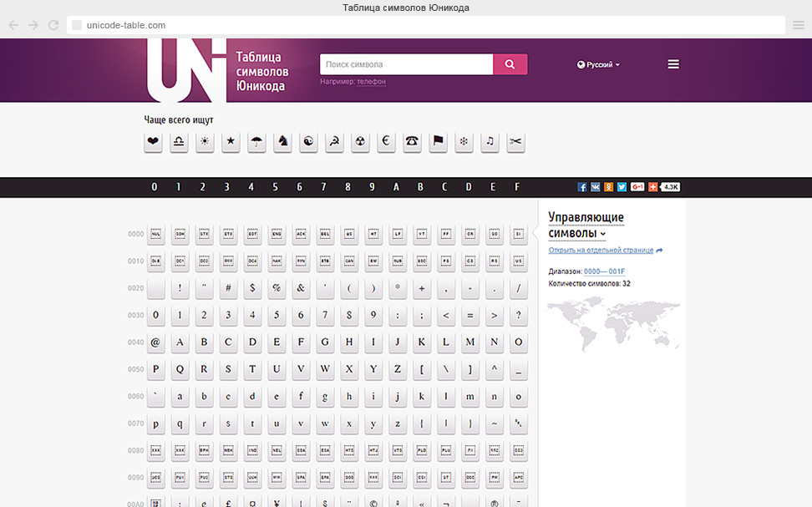
Task: Select column 5 in the hex bar
Action: click(x=275, y=187)
